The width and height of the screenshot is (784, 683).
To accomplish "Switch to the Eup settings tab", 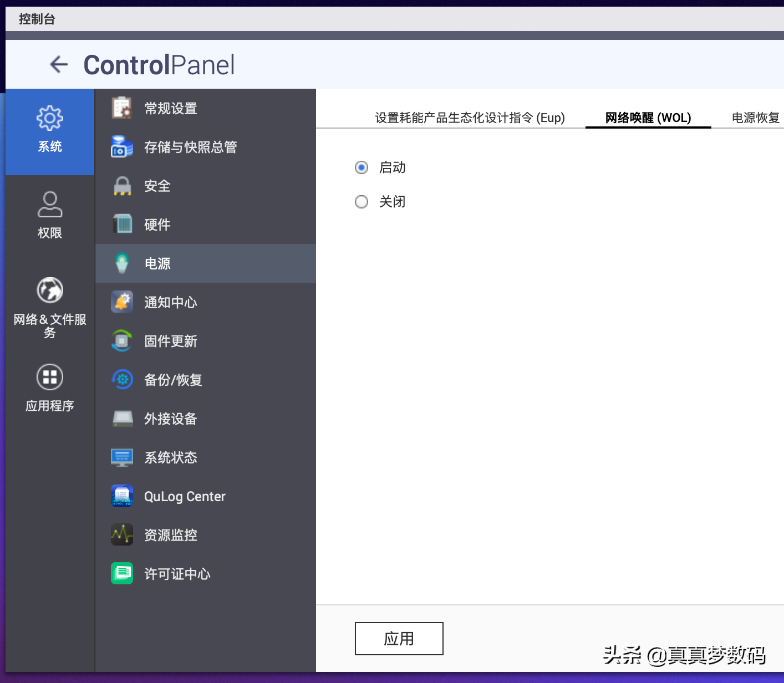I will (x=470, y=118).
